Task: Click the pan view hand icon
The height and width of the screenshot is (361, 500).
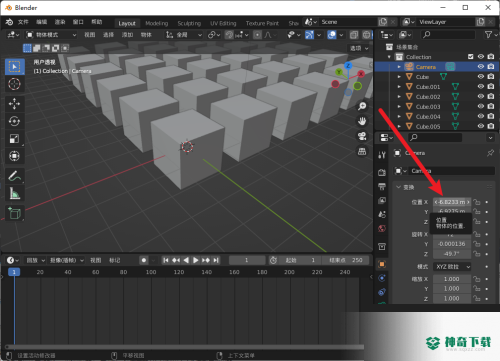Action: (x=362, y=121)
